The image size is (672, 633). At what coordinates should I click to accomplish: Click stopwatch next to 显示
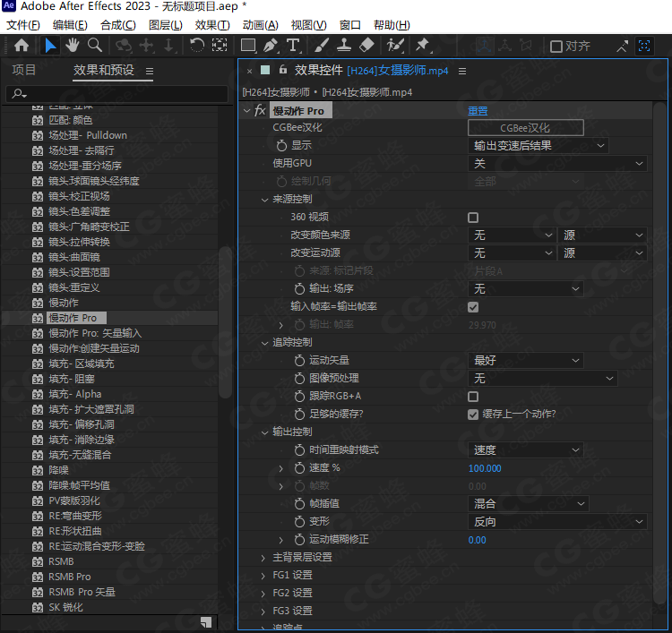point(281,146)
